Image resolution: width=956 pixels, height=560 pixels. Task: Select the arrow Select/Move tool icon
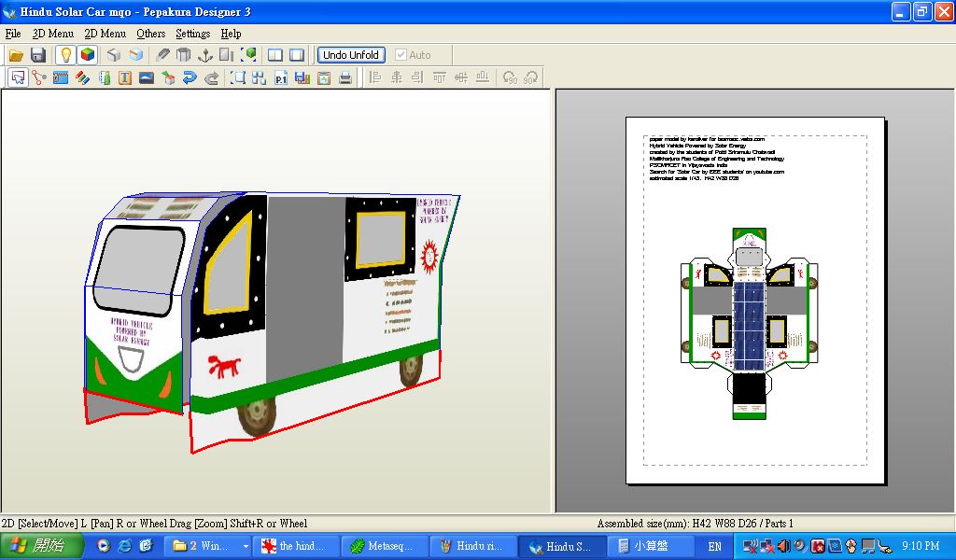pos(17,78)
